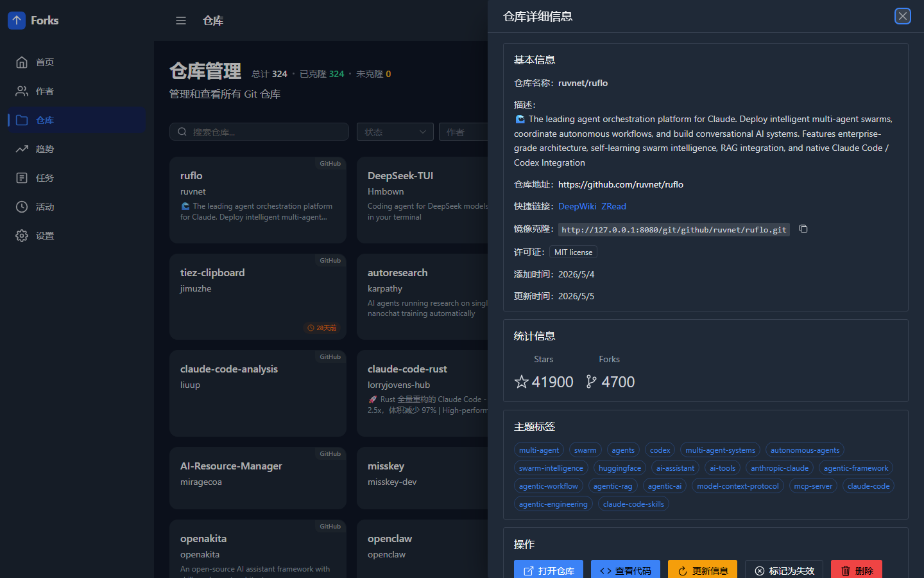Click the codex topic tag
The image size is (924, 578).
tap(660, 450)
